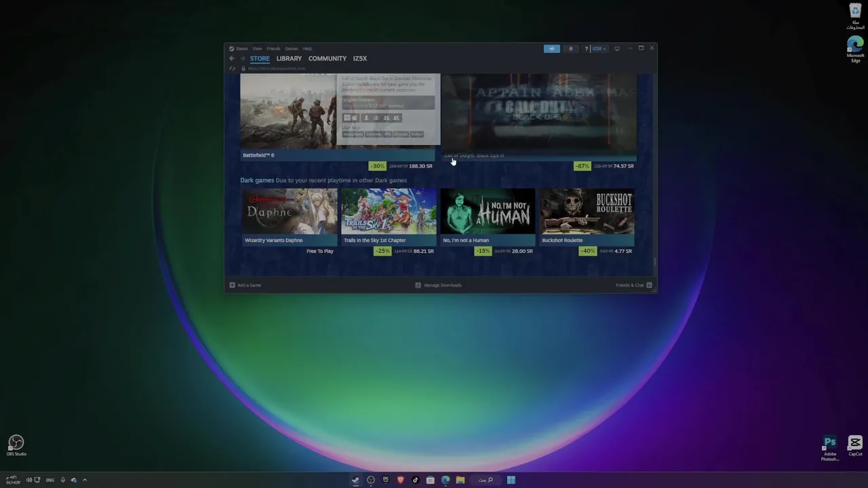Open CapCut desktop shortcut
The height and width of the screenshot is (488, 868).
coord(855,445)
